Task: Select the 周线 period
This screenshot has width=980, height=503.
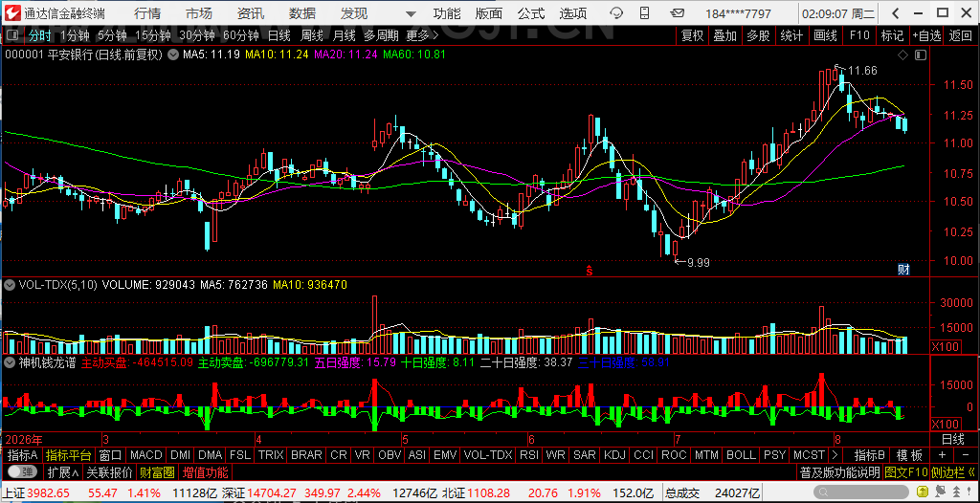Action: point(312,36)
